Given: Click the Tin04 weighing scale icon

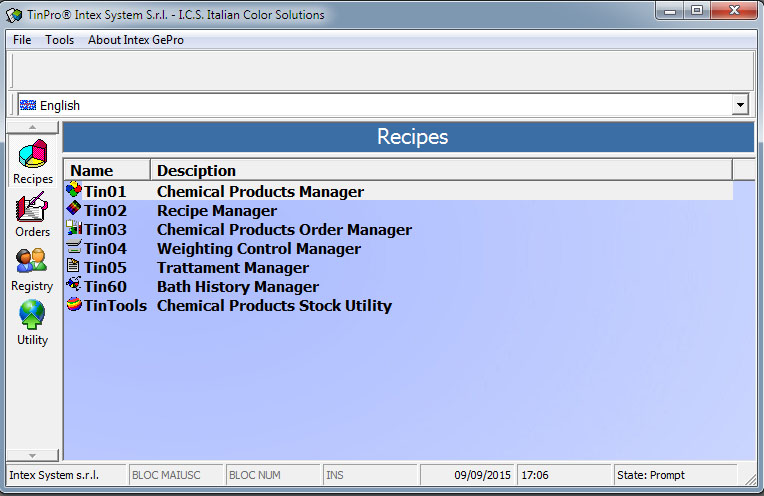Looking at the screenshot, I should point(74,247).
